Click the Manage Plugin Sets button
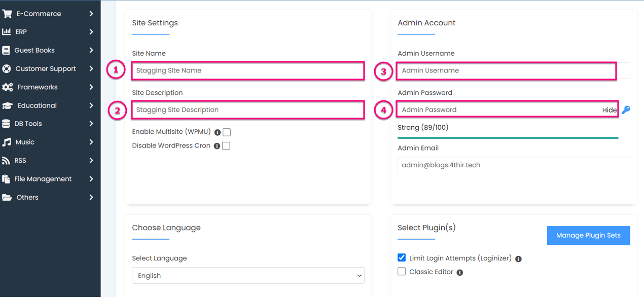 coord(588,236)
